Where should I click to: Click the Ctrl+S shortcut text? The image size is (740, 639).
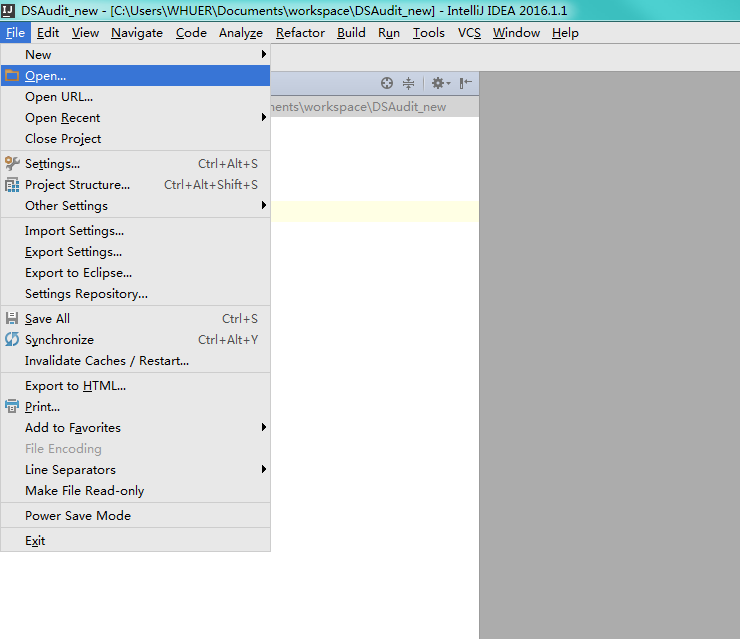240,319
